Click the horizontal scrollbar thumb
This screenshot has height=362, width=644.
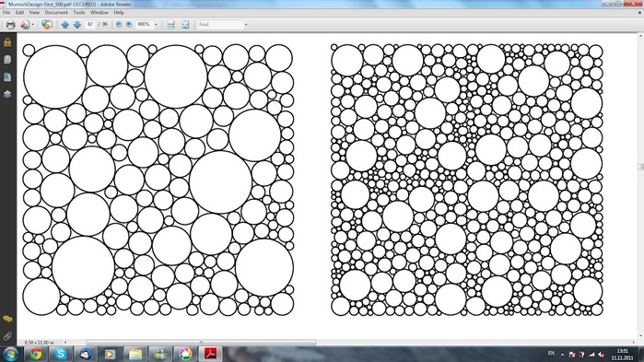coord(201,342)
